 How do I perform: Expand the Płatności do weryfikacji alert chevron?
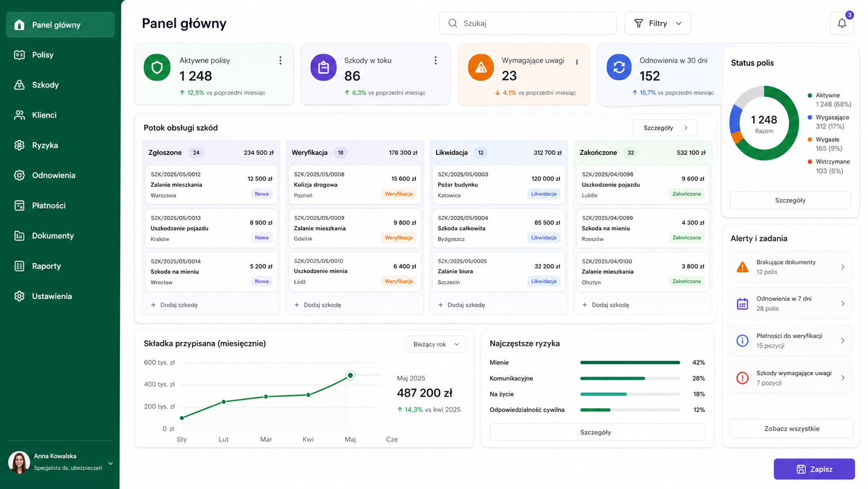coord(843,341)
